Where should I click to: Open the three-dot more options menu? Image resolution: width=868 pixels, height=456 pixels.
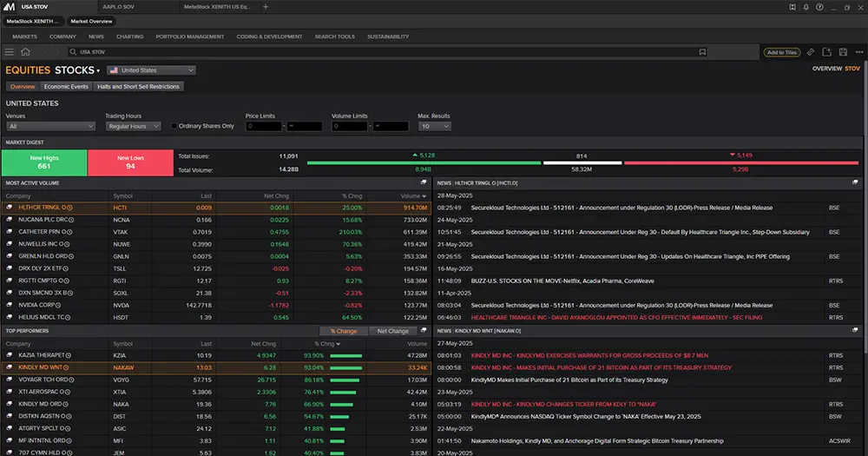click(858, 52)
